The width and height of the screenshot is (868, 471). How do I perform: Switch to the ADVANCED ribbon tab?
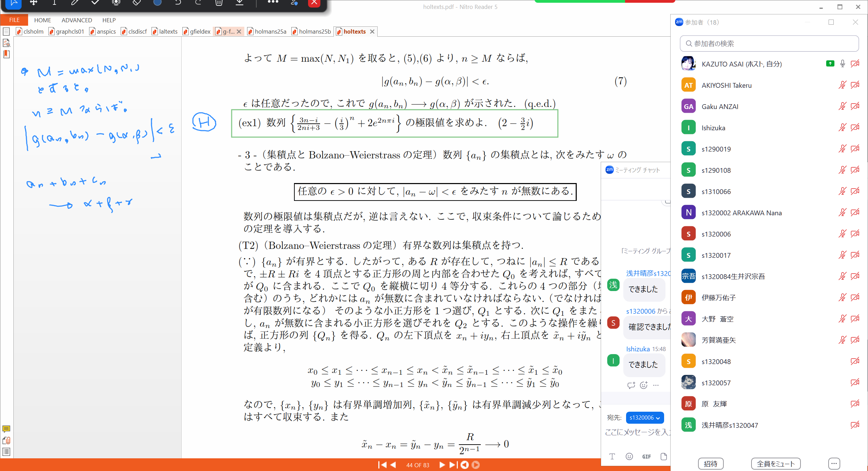[76, 20]
